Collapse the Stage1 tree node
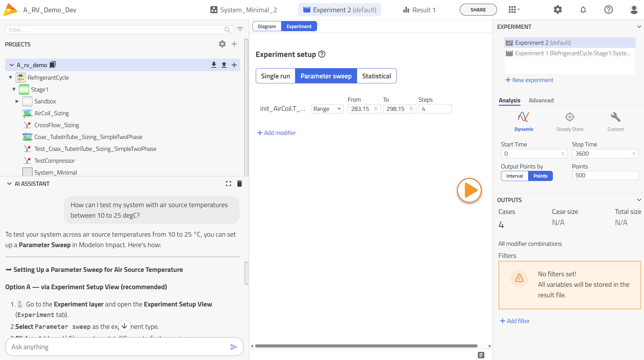 [14, 89]
